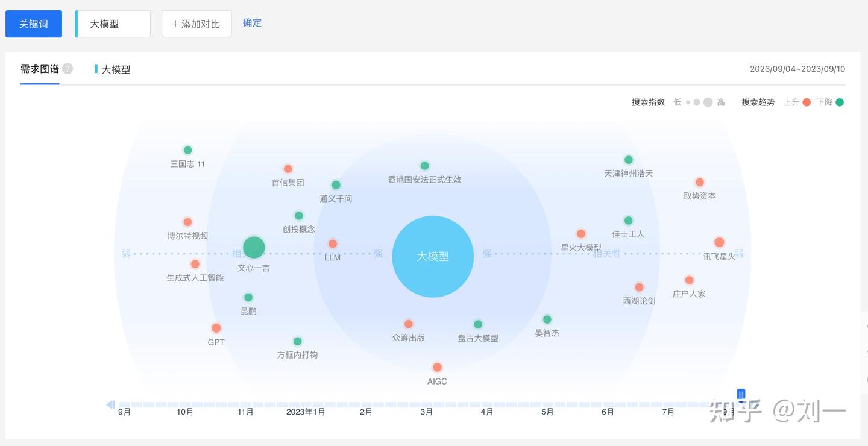This screenshot has height=446, width=868.
Task: Click the 首信集团 node dot
Action: tap(288, 169)
